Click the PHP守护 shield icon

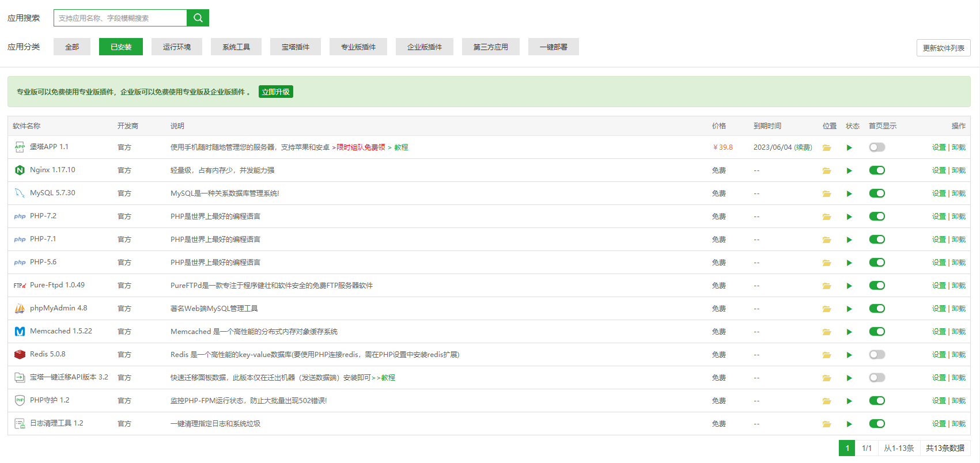(20, 400)
